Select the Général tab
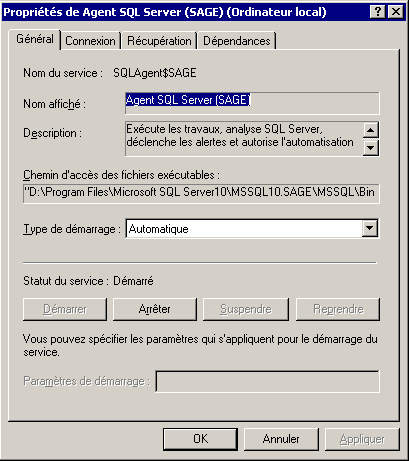This screenshot has height=461, width=409. point(35,39)
